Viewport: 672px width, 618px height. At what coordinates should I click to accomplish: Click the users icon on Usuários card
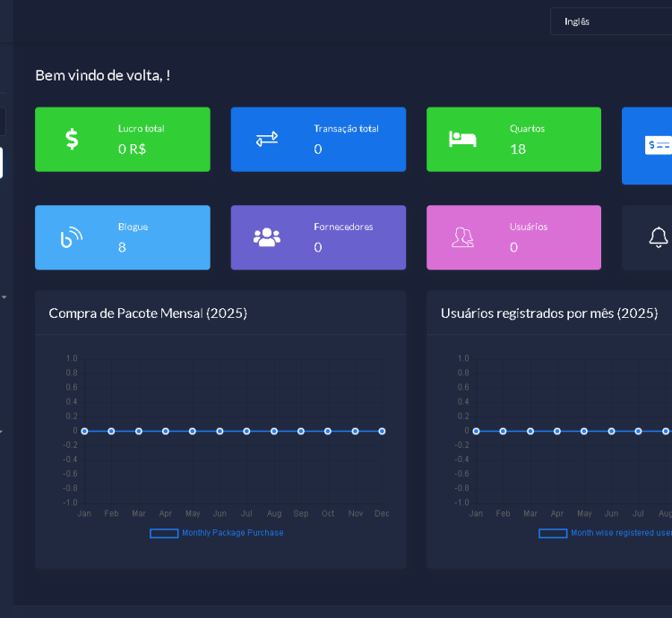[462, 237]
